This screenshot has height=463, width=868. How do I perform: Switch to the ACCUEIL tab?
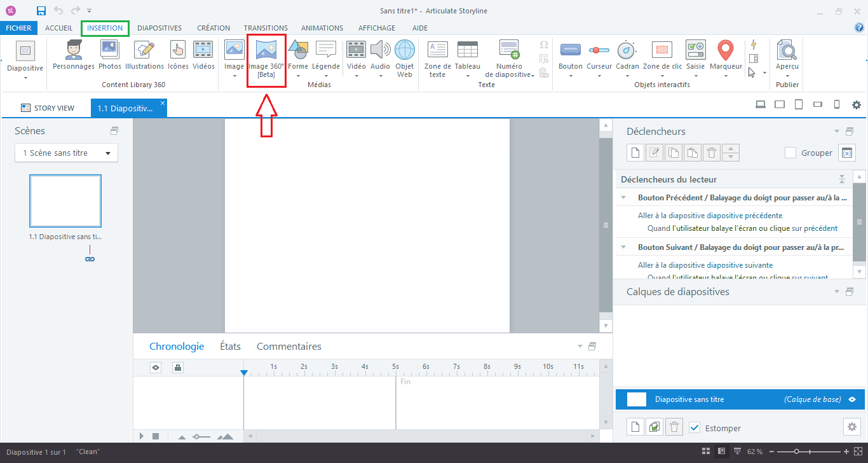pos(59,28)
